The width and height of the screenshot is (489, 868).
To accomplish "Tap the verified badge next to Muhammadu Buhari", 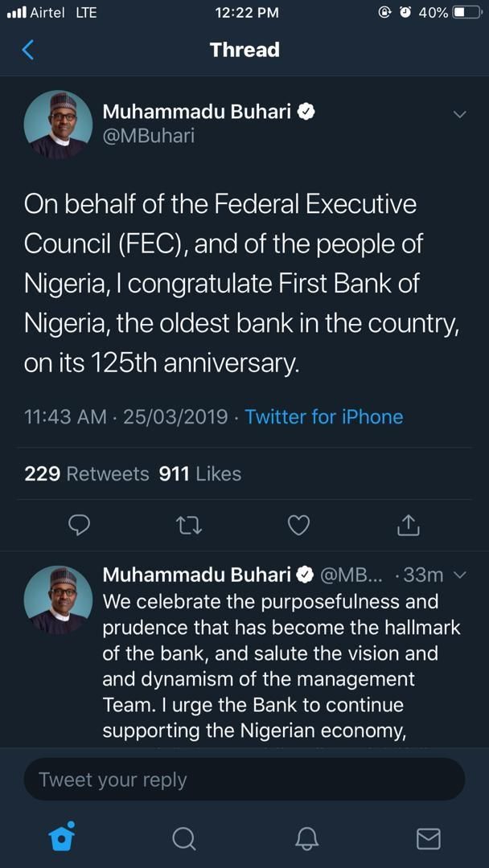I will 306,112.
